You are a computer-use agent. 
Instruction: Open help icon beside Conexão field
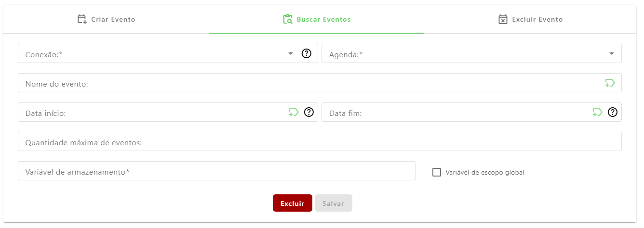[x=306, y=53]
